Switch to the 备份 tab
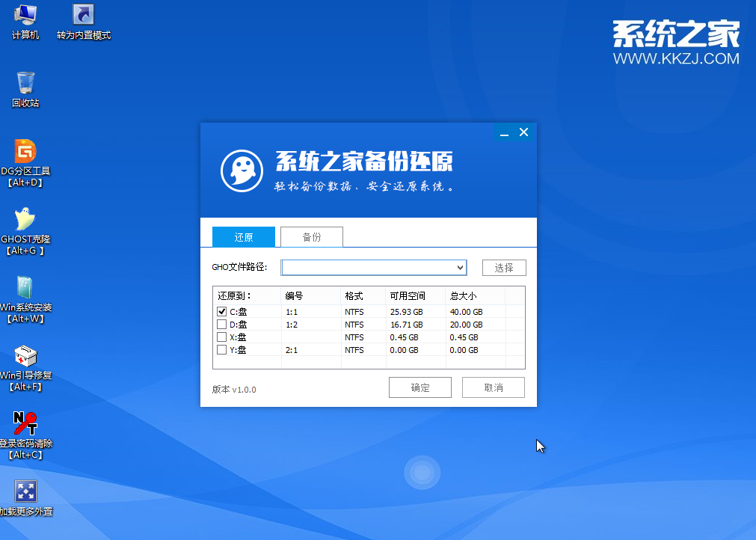This screenshot has width=756, height=540. 312,237
